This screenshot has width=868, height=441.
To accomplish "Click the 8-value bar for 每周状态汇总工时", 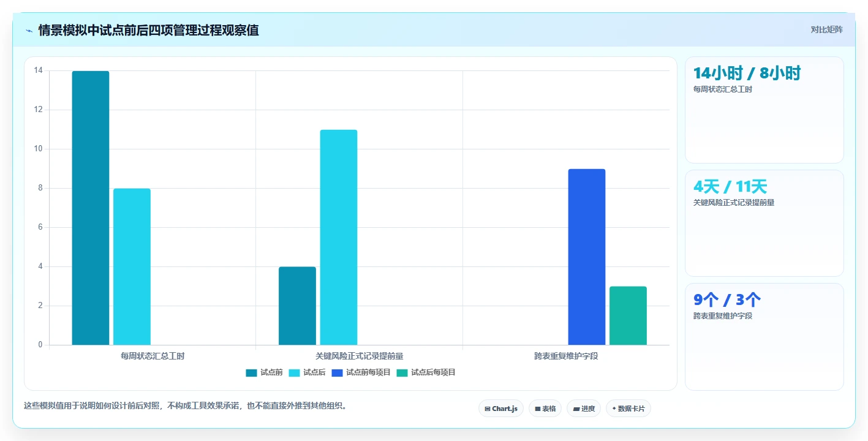I will [x=132, y=266].
